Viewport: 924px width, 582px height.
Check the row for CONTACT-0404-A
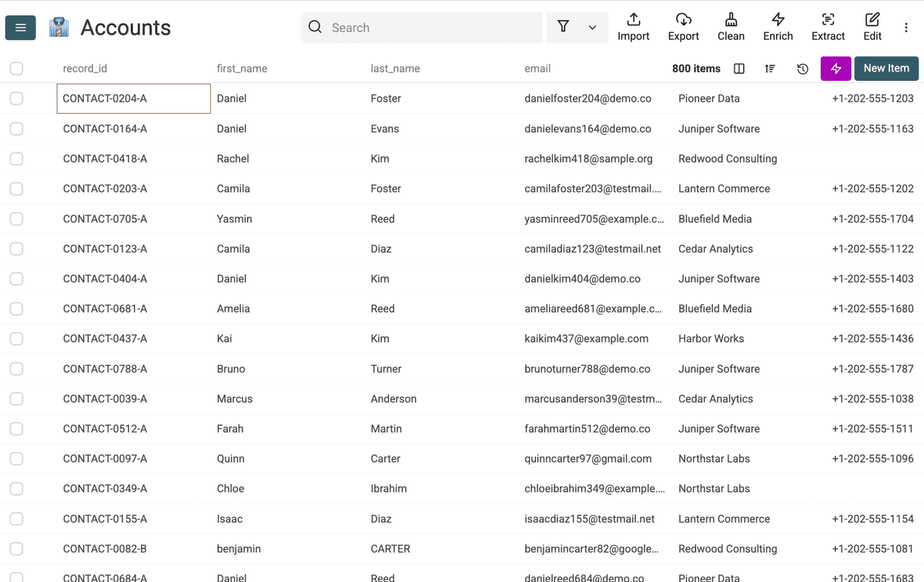coord(16,279)
